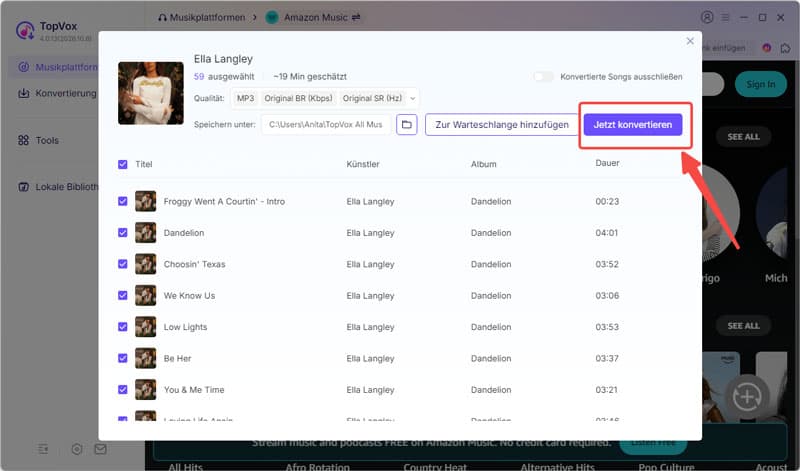Viewport: 800px width, 471px height.
Task: Click the Konvertierung download icon
Action: [x=23, y=93]
